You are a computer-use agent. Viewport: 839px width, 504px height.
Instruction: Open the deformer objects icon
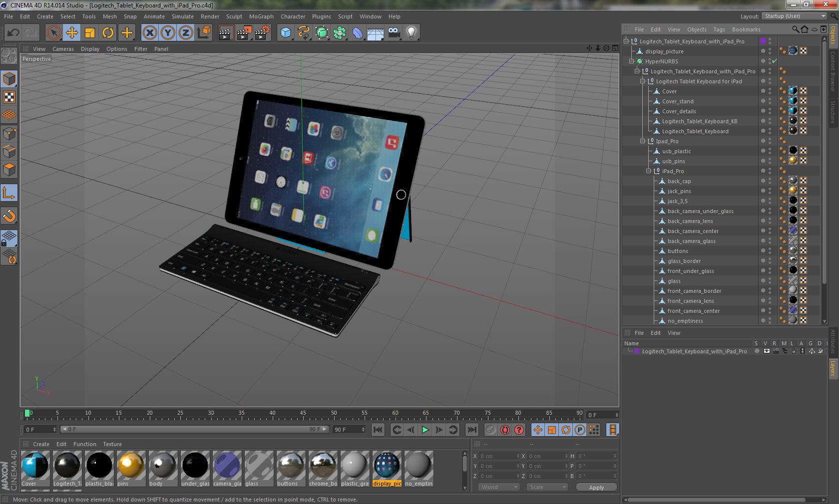click(x=358, y=33)
